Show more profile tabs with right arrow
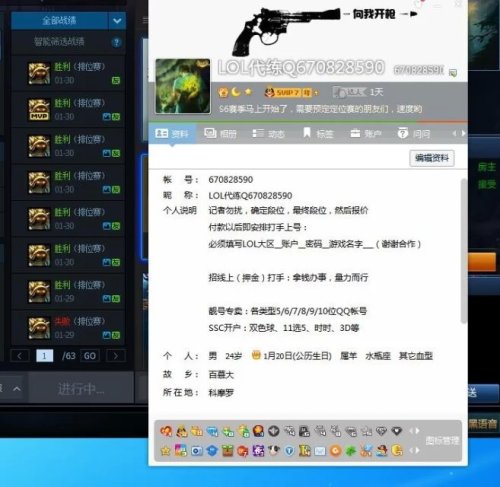 click(x=463, y=133)
